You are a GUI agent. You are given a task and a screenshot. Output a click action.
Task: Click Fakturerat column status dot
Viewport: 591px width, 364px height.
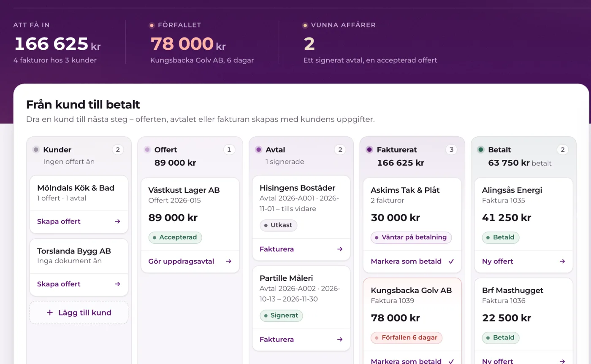click(x=370, y=149)
